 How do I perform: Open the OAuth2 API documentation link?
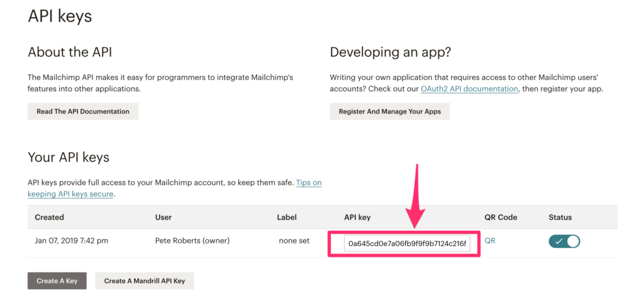point(469,89)
